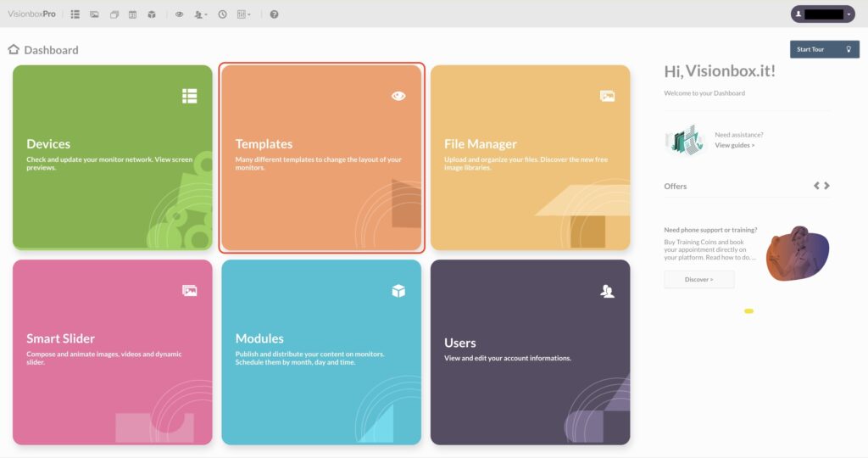
Task: Click the Dashboard page title
Action: click(x=51, y=50)
